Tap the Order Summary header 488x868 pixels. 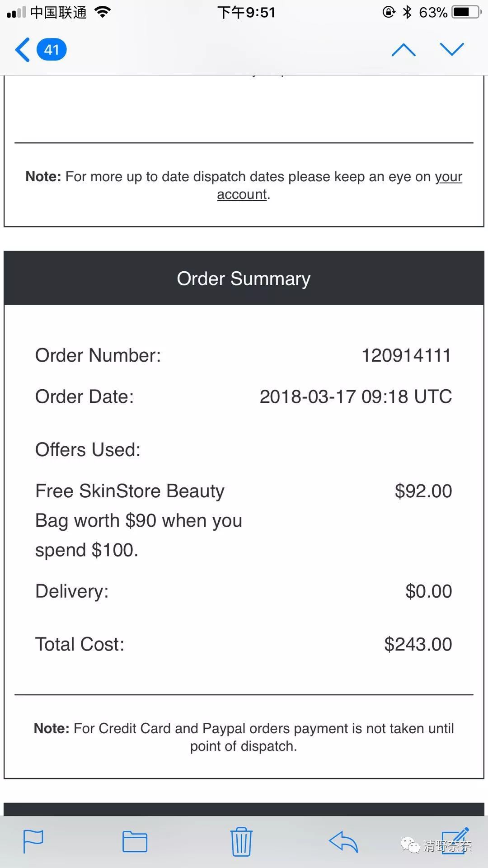click(x=244, y=278)
